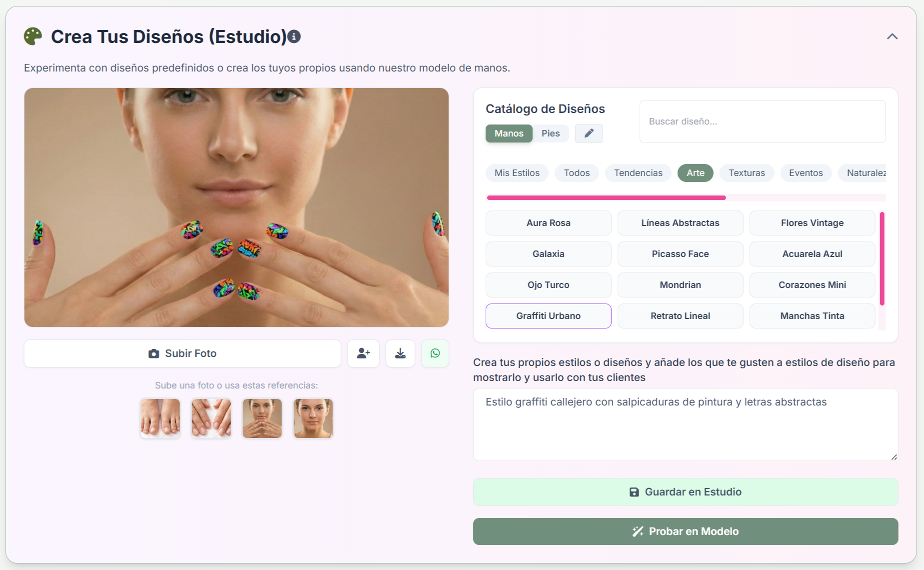
Task: Click the Subir Foto upload button
Action: [x=182, y=353]
